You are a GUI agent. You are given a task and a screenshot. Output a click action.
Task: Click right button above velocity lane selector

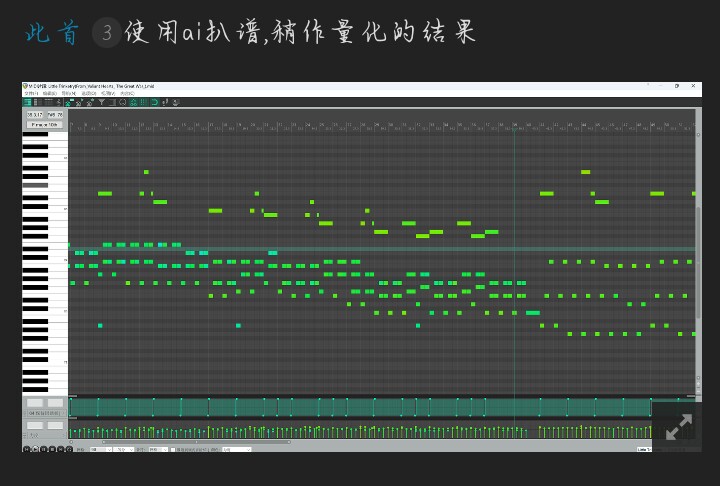pos(55,425)
